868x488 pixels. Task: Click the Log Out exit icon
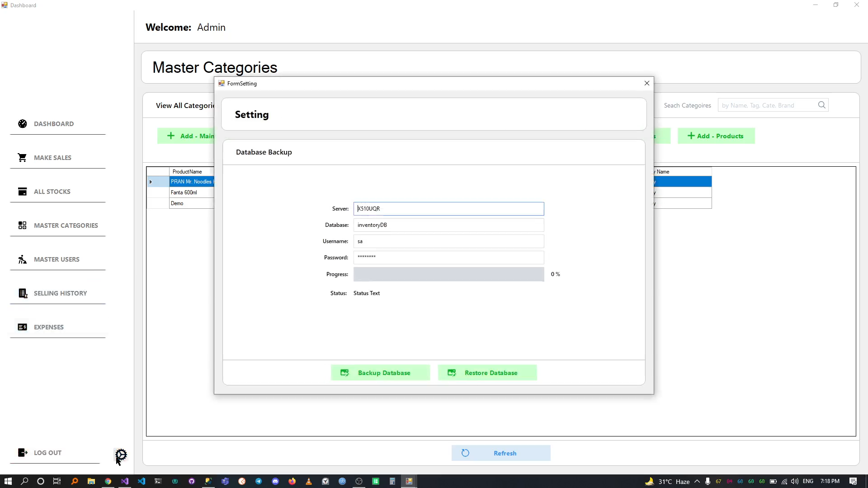22,452
